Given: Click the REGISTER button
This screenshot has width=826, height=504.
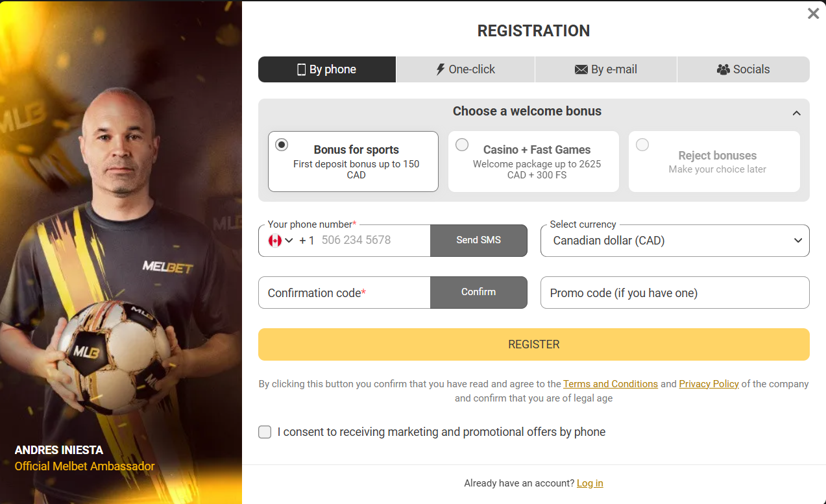Looking at the screenshot, I should pyautogui.click(x=533, y=344).
